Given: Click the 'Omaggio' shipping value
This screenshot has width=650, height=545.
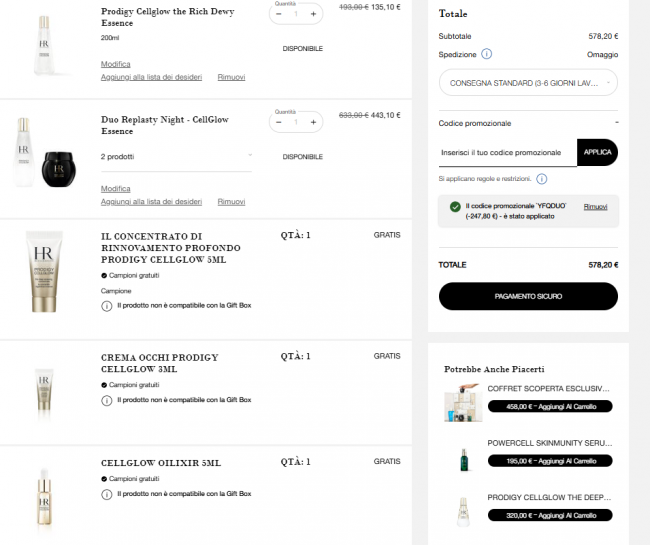Looking at the screenshot, I should [x=602, y=54].
